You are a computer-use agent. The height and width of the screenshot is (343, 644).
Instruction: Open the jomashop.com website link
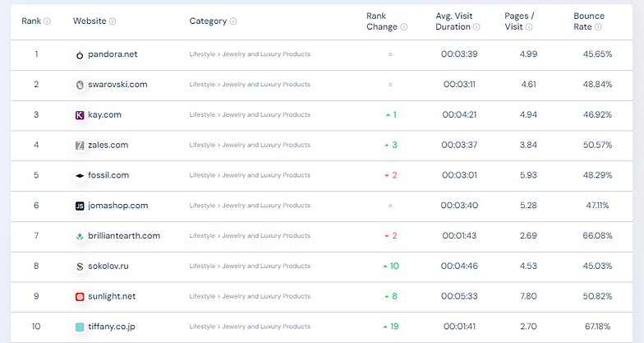coord(118,206)
